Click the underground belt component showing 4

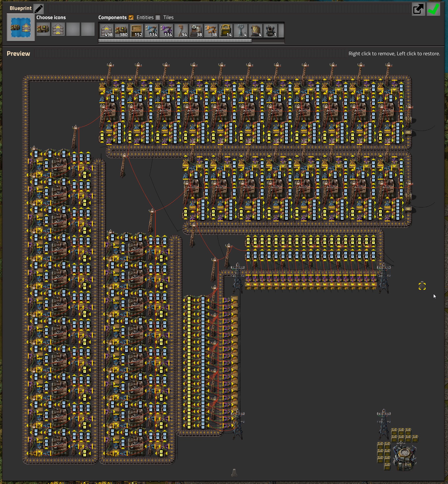[x=255, y=30]
